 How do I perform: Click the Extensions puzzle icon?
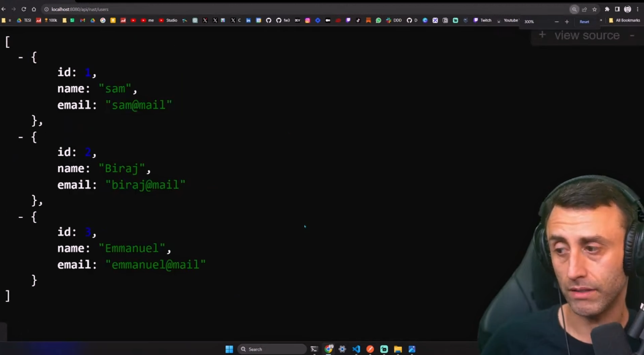[607, 9]
